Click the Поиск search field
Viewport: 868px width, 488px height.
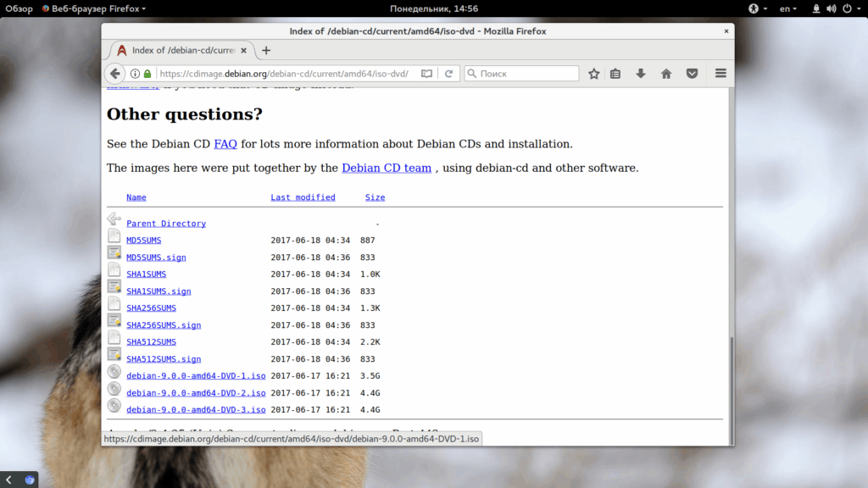(x=522, y=74)
